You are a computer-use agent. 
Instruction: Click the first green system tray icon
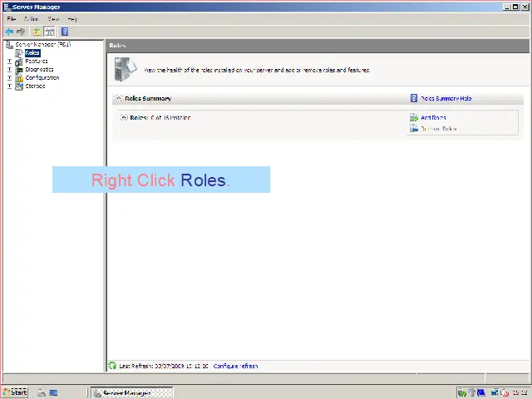point(462,393)
